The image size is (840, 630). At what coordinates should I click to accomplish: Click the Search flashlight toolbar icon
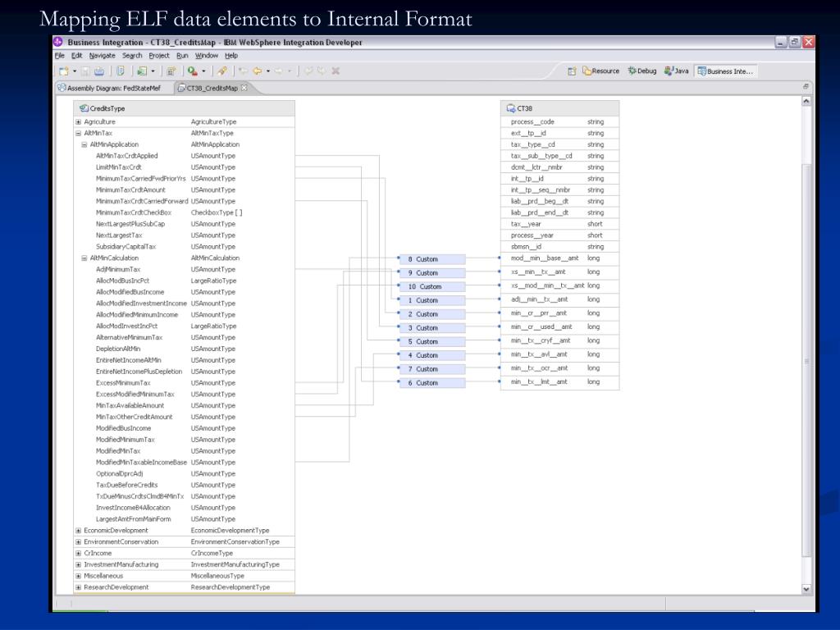tap(221, 71)
